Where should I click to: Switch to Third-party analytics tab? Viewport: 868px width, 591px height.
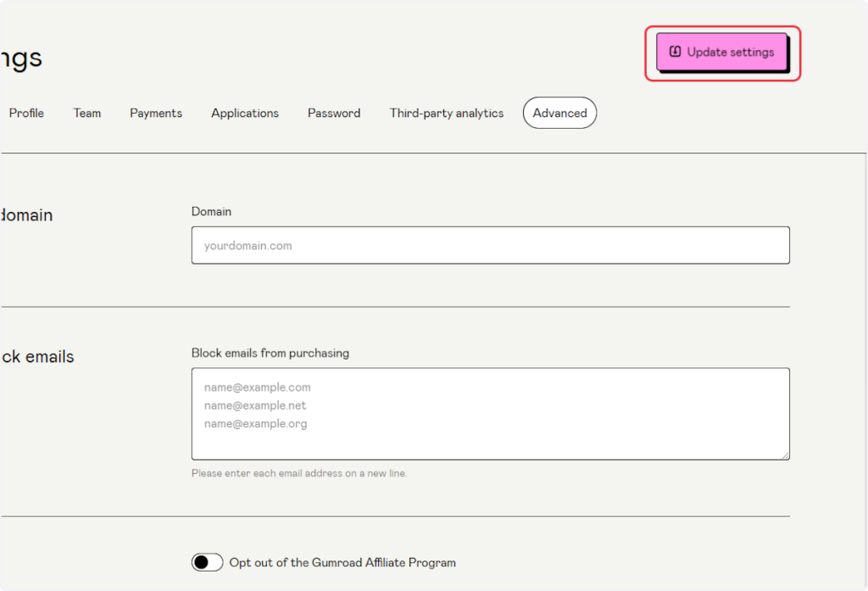(447, 113)
